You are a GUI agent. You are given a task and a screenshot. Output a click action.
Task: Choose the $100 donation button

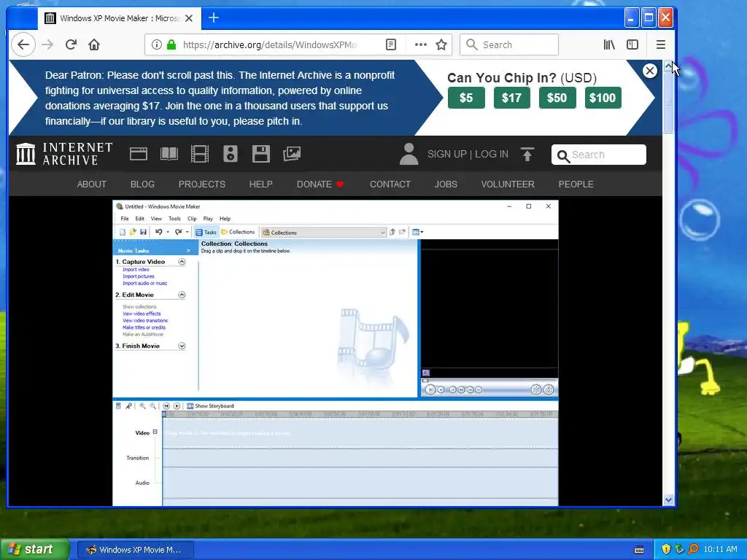603,98
